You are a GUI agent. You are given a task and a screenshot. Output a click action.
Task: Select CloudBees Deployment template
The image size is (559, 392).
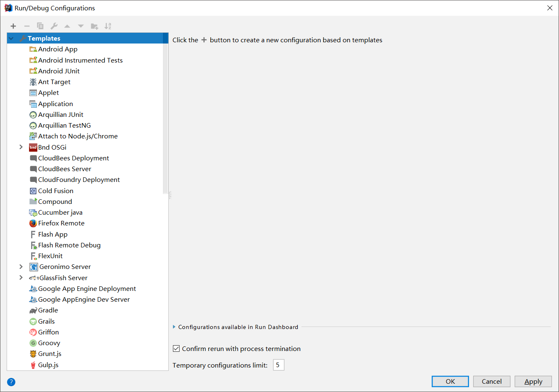73,158
